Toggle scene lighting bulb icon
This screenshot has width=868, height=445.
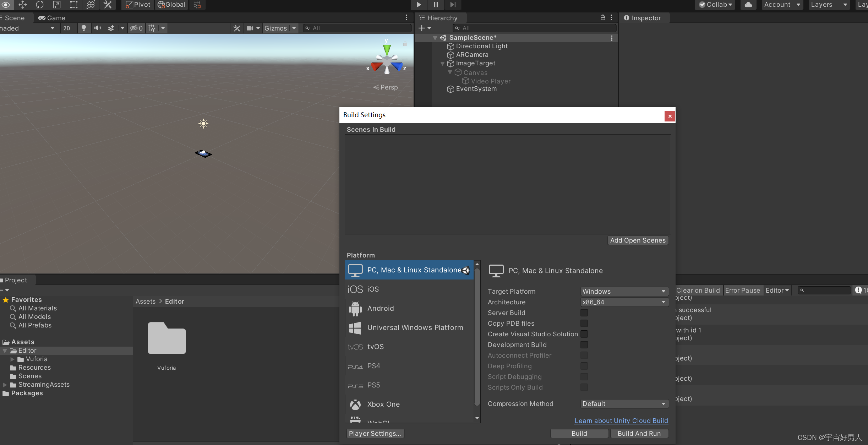(x=84, y=28)
